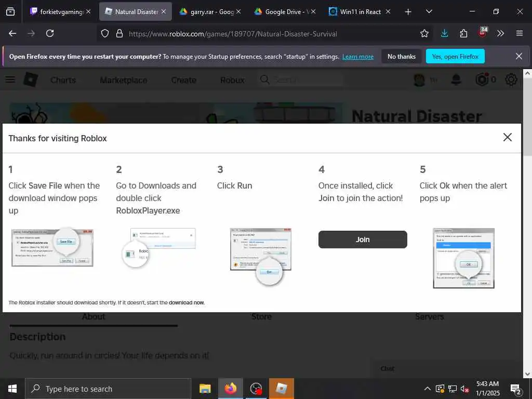Click Yes, open Firefox button

pos(455,56)
